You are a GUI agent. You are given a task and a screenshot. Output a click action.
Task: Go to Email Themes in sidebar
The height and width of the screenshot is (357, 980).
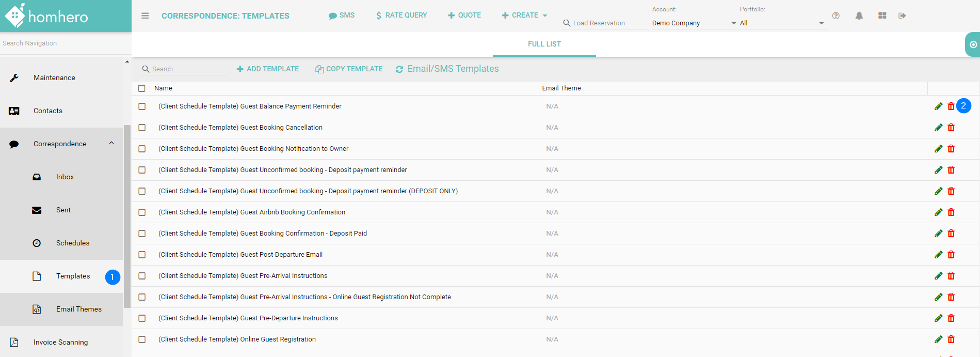coord(78,309)
